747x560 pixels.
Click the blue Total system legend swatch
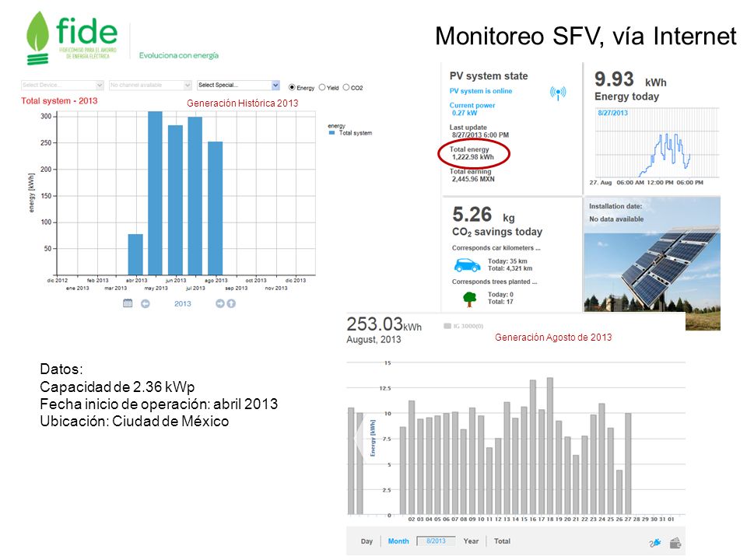pos(332,133)
